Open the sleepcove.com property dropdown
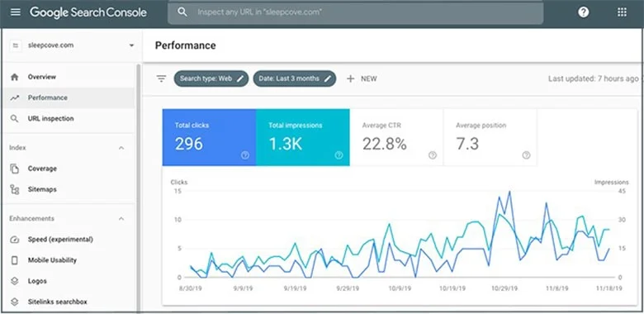This screenshot has height=314, width=644. [131, 45]
